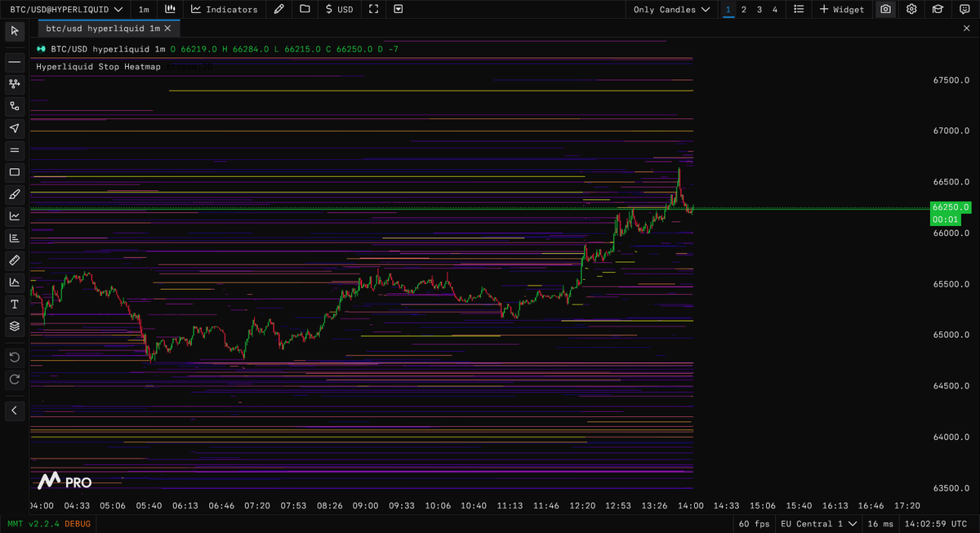
Task: Select the area chart tool in sidebar
Action: (14, 282)
